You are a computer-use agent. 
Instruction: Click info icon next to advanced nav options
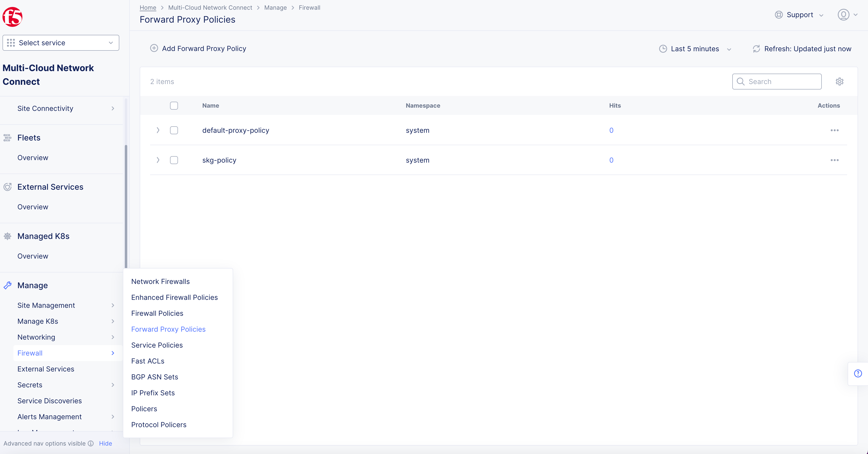coord(91,444)
